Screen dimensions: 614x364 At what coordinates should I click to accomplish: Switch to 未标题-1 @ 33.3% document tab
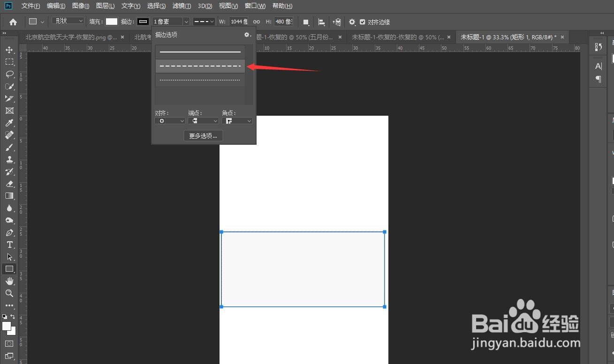(x=508, y=37)
